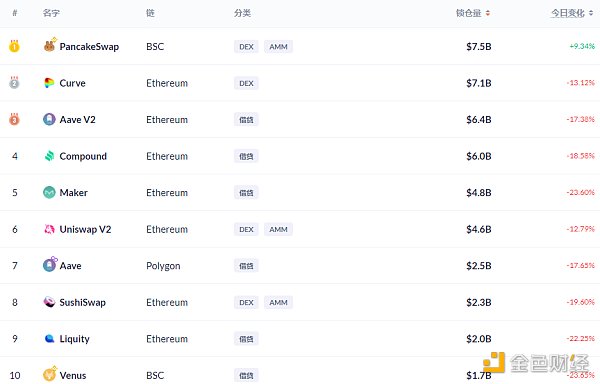Screen dimensions: 600x384
Task: Click the 名字 column header
Action: (51, 13)
